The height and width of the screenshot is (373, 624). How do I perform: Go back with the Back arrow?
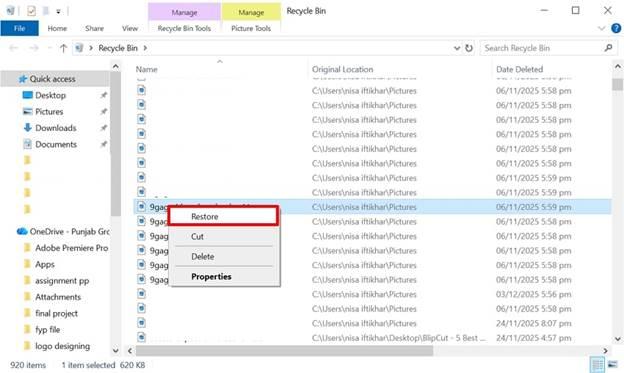14,48
